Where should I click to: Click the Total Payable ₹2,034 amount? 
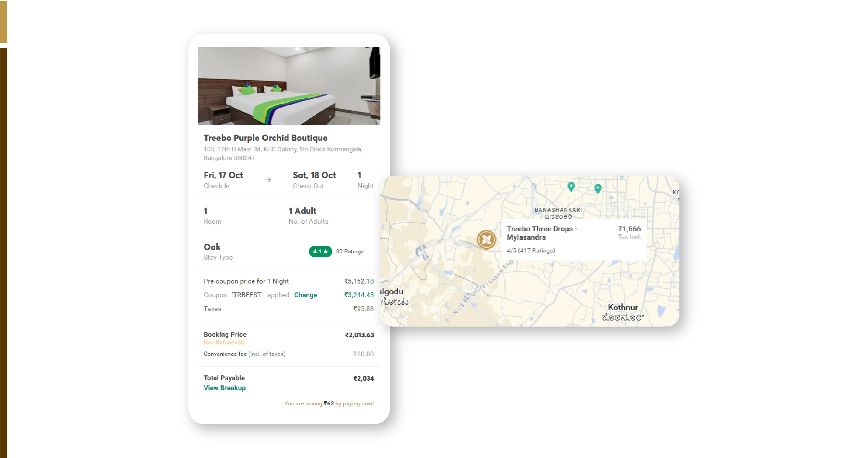coord(363,379)
